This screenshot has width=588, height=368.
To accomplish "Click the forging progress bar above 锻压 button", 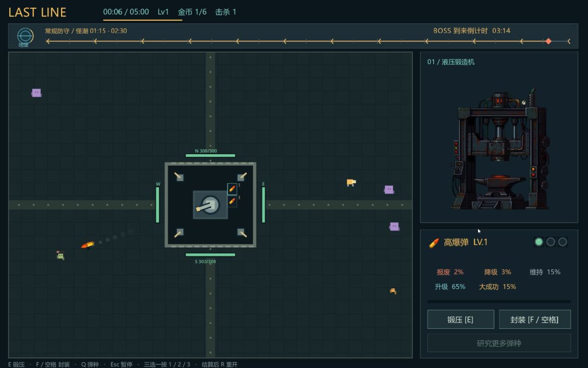I will 499,301.
